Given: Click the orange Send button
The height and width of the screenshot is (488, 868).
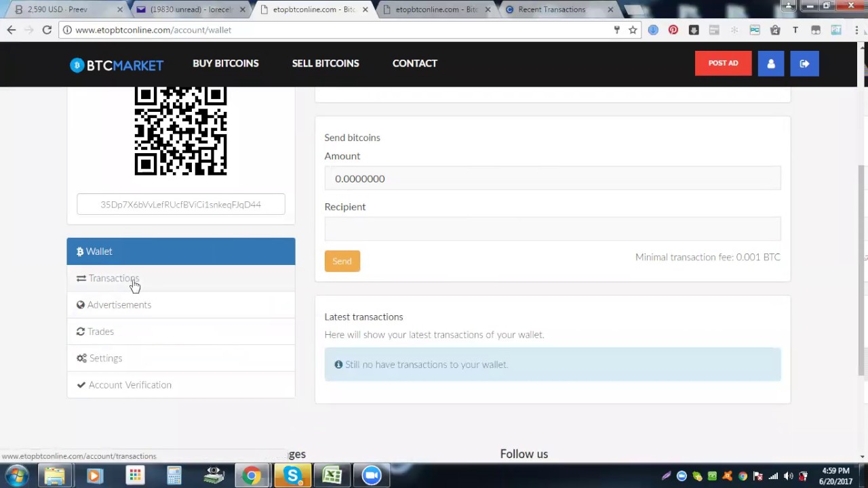Looking at the screenshot, I should point(342,261).
